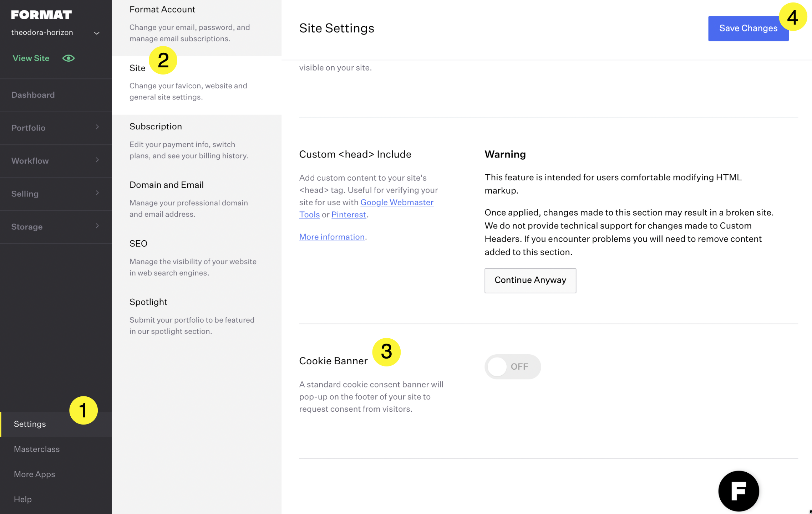The width and height of the screenshot is (812, 514).
Task: Click the FORMAT logo
Action: pos(41,15)
